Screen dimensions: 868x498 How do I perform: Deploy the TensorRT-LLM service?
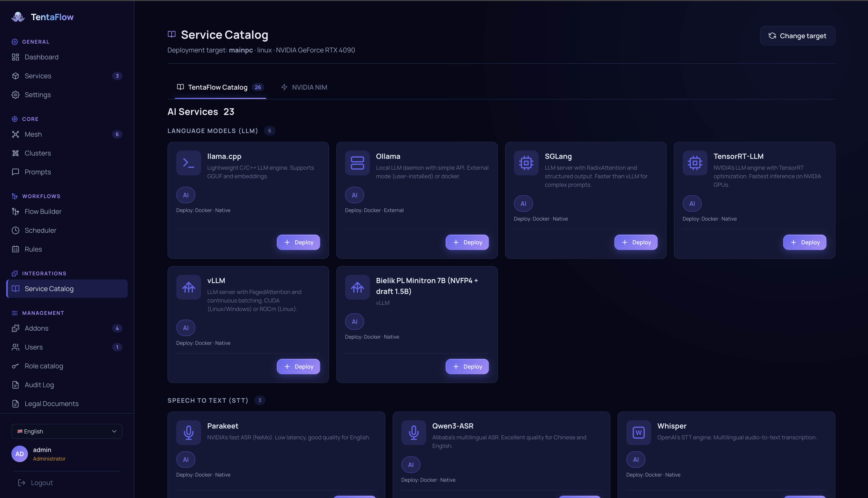pos(805,242)
